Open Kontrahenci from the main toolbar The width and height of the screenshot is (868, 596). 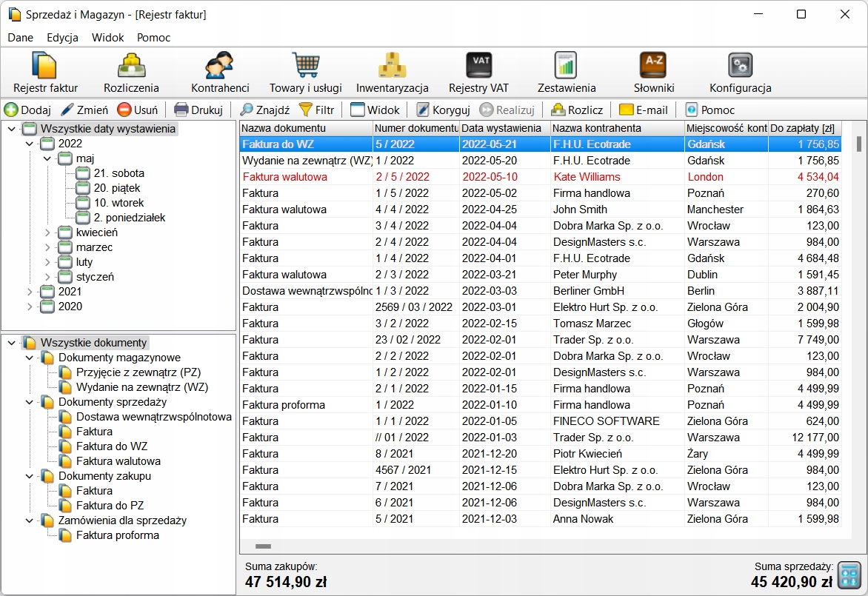click(220, 73)
